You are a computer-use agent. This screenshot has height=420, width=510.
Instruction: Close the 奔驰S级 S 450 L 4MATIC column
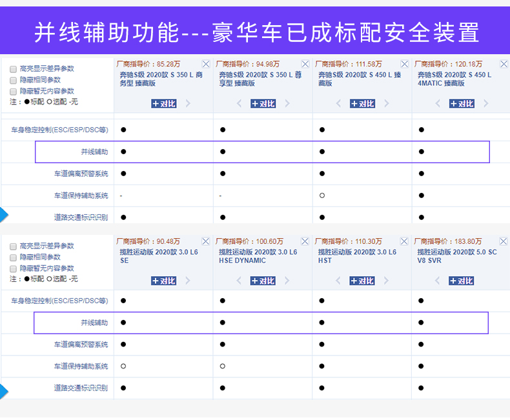tap(504, 64)
